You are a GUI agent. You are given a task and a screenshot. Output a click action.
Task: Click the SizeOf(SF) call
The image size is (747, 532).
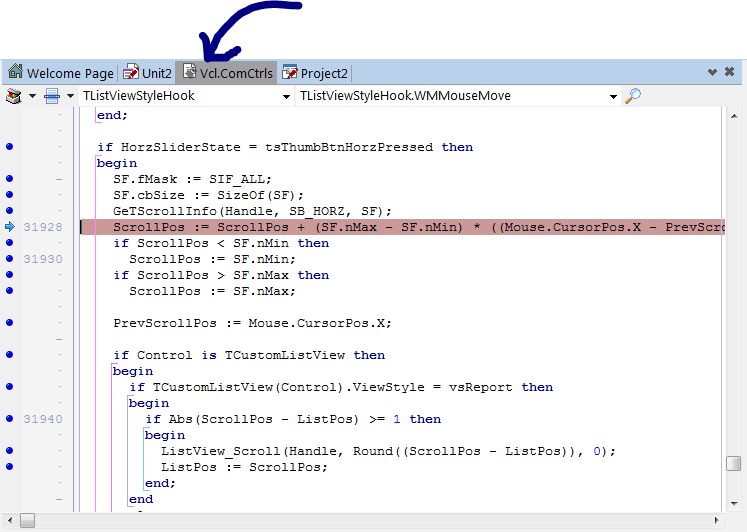point(256,195)
